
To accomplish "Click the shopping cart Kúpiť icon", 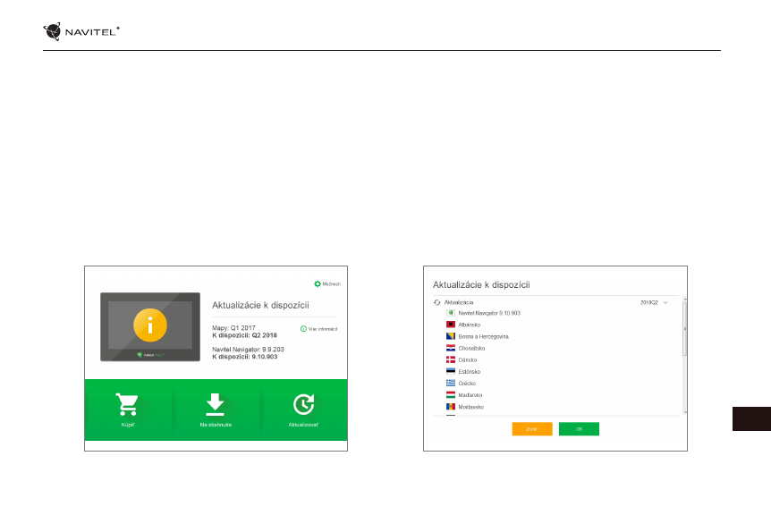I will click(127, 404).
